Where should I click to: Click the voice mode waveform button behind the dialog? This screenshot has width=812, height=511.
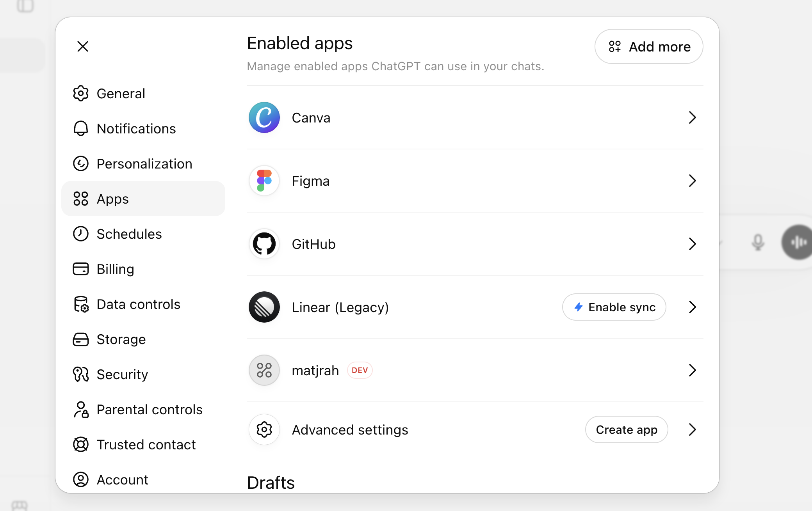coord(797,242)
